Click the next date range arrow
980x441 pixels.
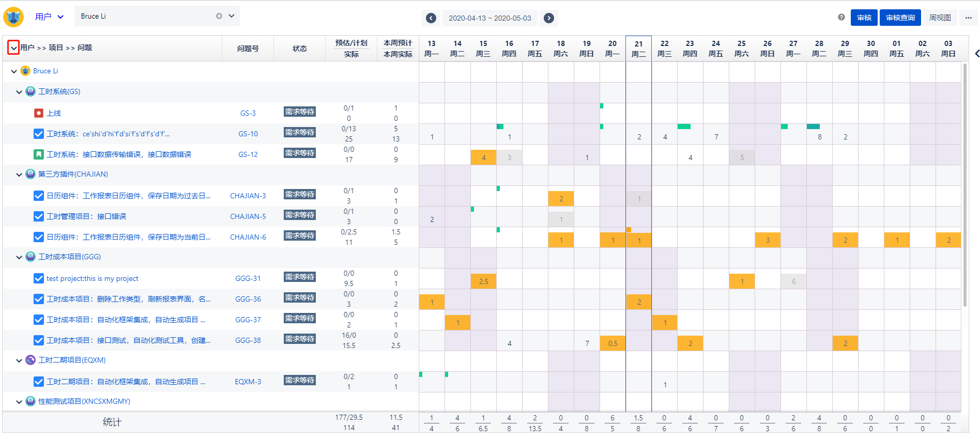549,18
